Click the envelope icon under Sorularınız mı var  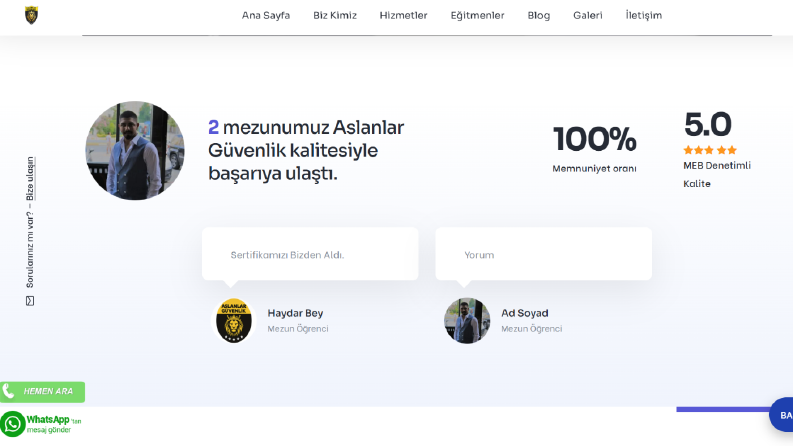30,301
